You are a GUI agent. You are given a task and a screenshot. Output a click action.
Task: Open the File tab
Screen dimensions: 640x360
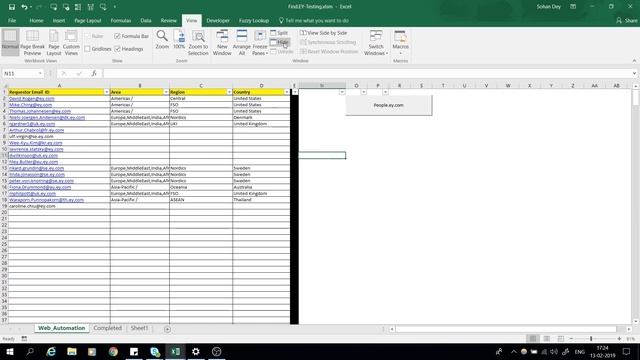pyautogui.click(x=12, y=20)
